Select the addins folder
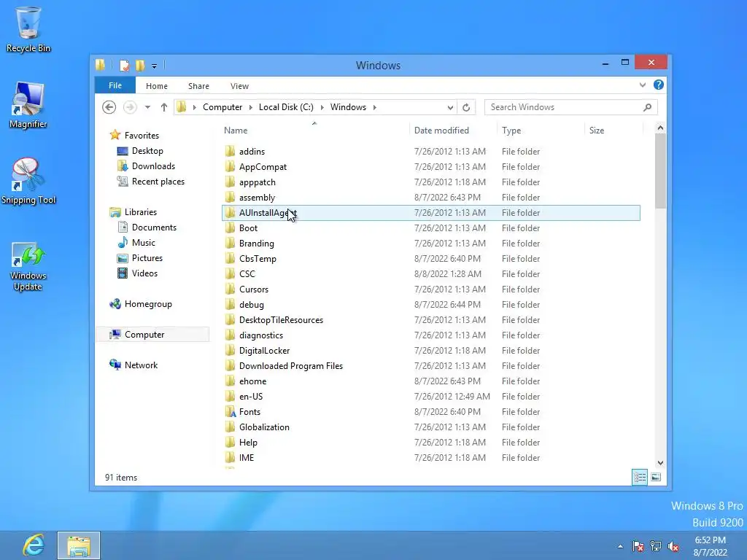This screenshot has height=560, width=747. [431, 152]
